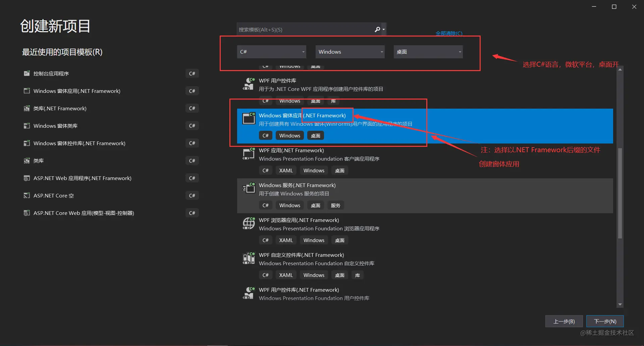Viewport: 644px width, 346px height.
Task: Click the 库 tag under WPF 自定义控件库
Action: (358, 275)
